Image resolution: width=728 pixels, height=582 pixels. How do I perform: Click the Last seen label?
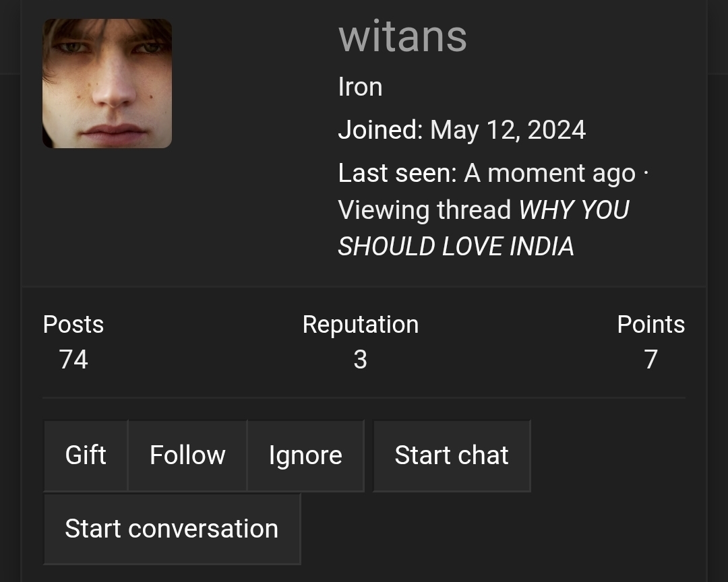pos(397,174)
